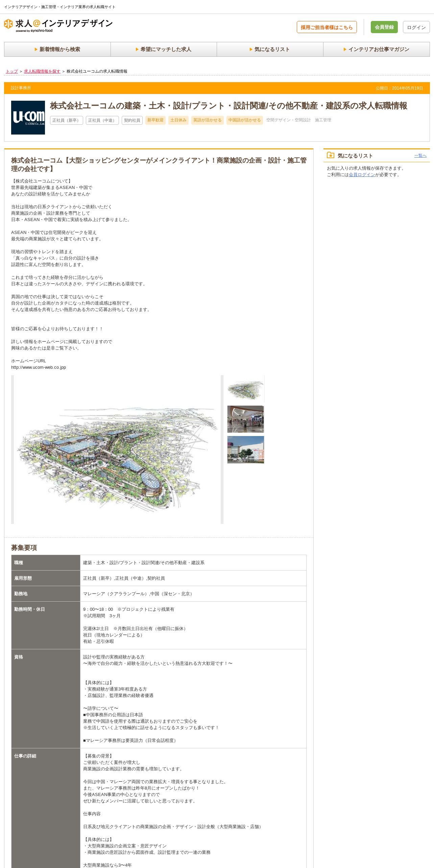The width and height of the screenshot is (434, 868).
Task: Select the 中国語が活かせる orange tag
Action: pos(245,120)
